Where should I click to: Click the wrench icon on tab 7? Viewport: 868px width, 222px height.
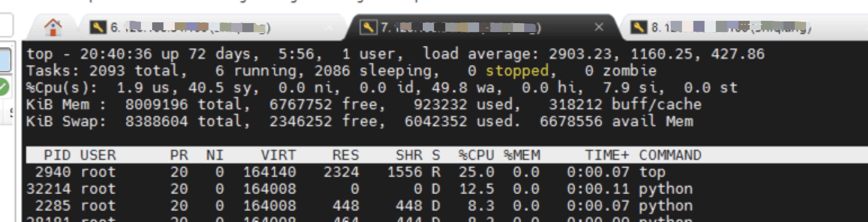(369, 27)
